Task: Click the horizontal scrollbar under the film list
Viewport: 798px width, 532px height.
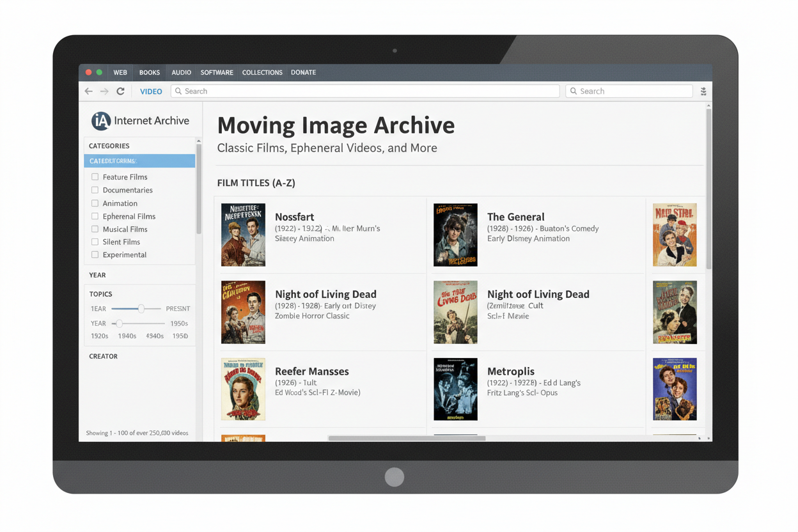Action: pyautogui.click(x=407, y=439)
